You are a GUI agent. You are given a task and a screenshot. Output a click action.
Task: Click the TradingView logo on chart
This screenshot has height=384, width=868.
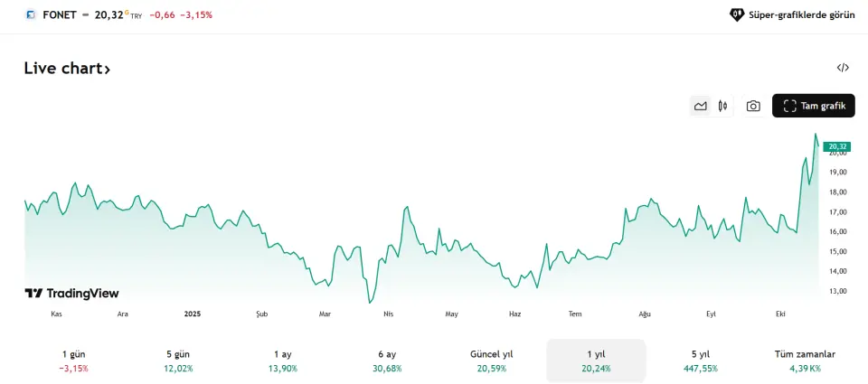pos(71,293)
